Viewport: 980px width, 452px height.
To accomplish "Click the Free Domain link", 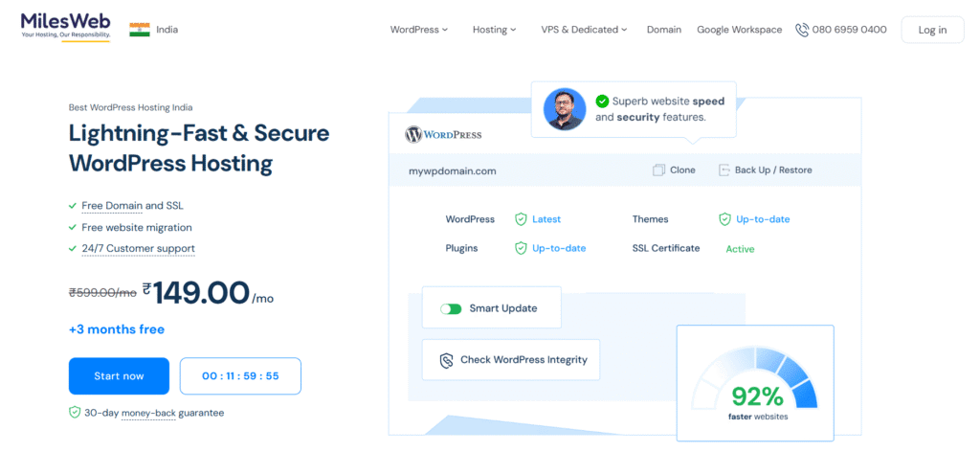I will (112, 206).
